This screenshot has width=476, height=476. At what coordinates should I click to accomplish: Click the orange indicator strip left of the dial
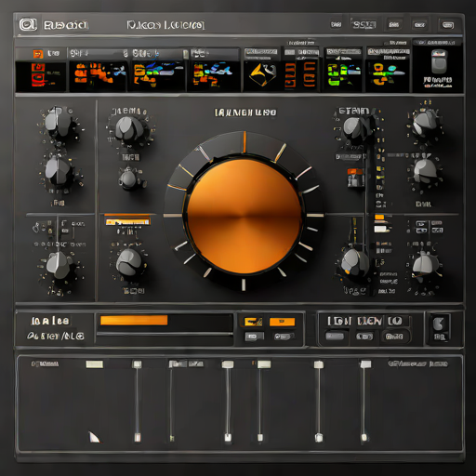point(127,222)
